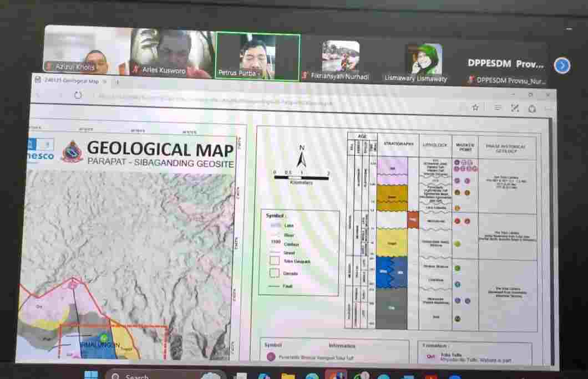Screen dimensions: 588x379
Task: Select Fikriansyah Nurhadi participant tile
Action: 340,60
